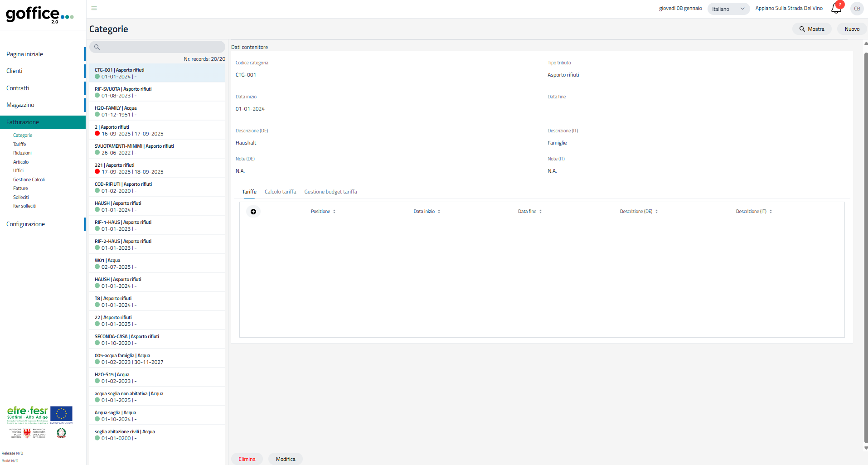
Task: Sort by Descrizione (IT) column
Action: 753,212
